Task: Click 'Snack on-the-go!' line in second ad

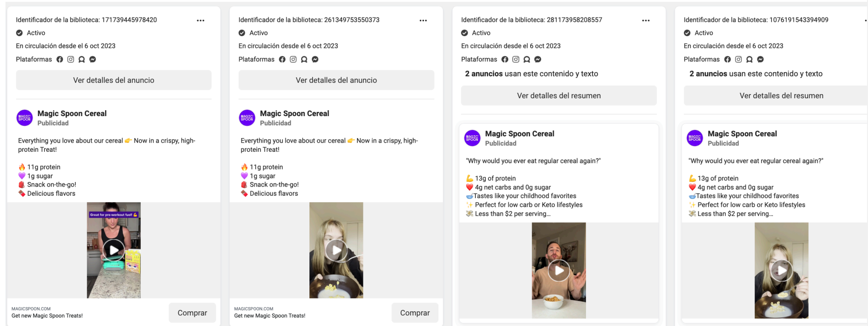Action: tap(270, 185)
